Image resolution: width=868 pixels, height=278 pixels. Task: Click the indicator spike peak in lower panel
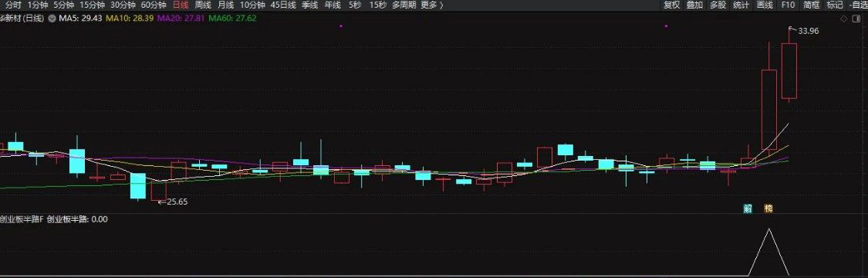tap(768, 229)
